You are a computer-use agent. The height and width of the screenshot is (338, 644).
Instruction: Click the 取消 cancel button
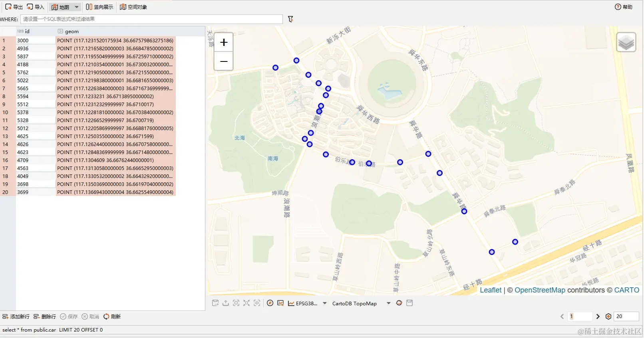90,316
